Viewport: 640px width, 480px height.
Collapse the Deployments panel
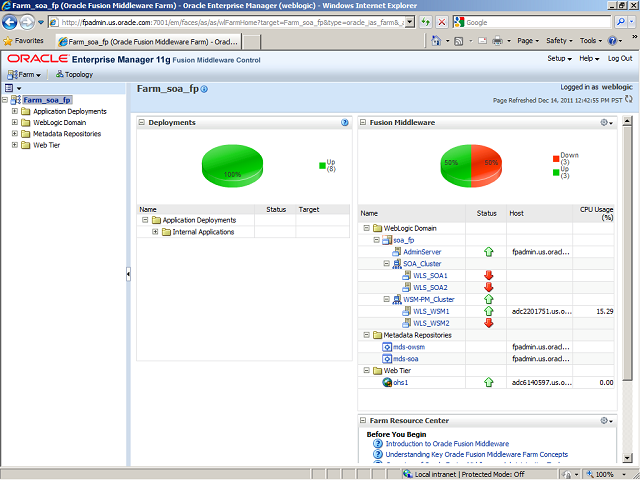pyautogui.click(x=142, y=123)
